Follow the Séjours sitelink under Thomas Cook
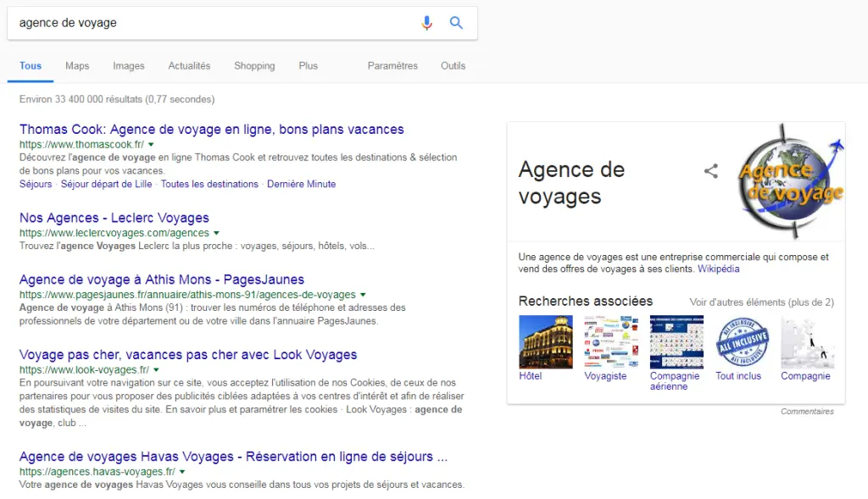Viewport: 868px width, 499px height. (x=36, y=184)
